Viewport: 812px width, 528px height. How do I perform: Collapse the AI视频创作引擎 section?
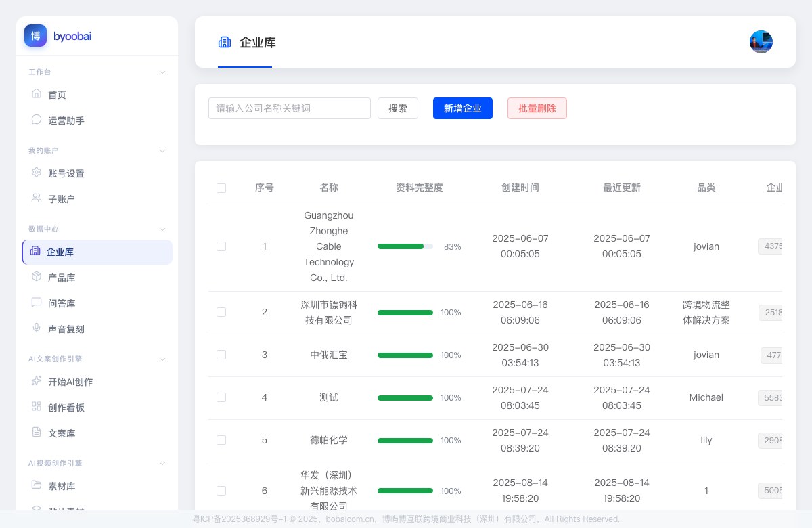click(x=162, y=464)
